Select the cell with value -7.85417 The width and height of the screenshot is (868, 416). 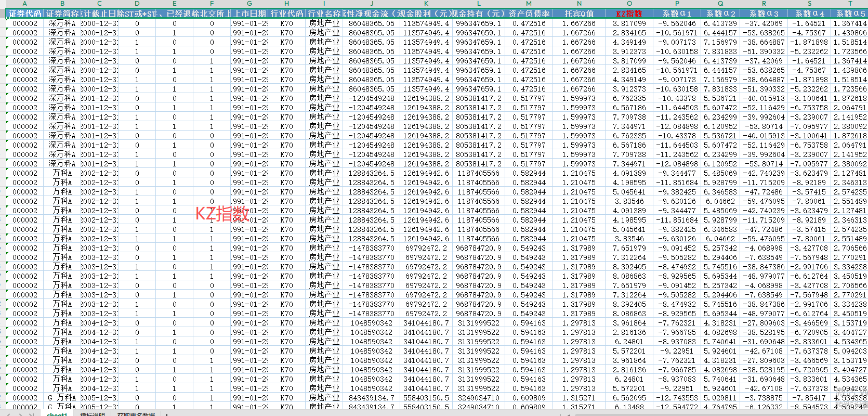809,398
